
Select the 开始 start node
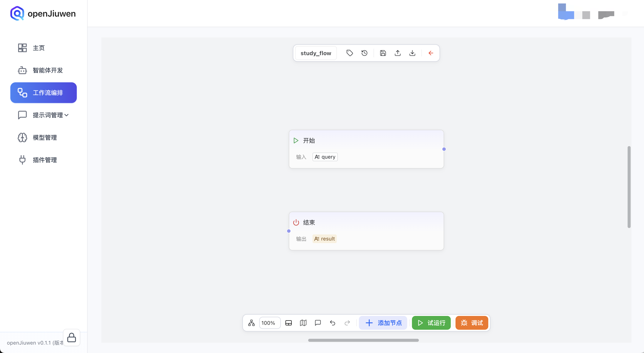366,141
